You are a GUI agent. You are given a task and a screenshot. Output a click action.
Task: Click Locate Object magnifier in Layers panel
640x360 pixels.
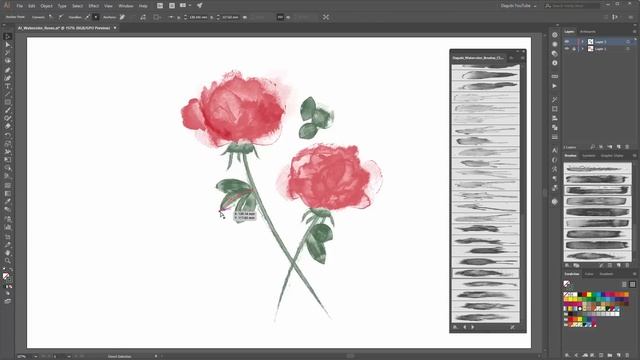point(593,147)
